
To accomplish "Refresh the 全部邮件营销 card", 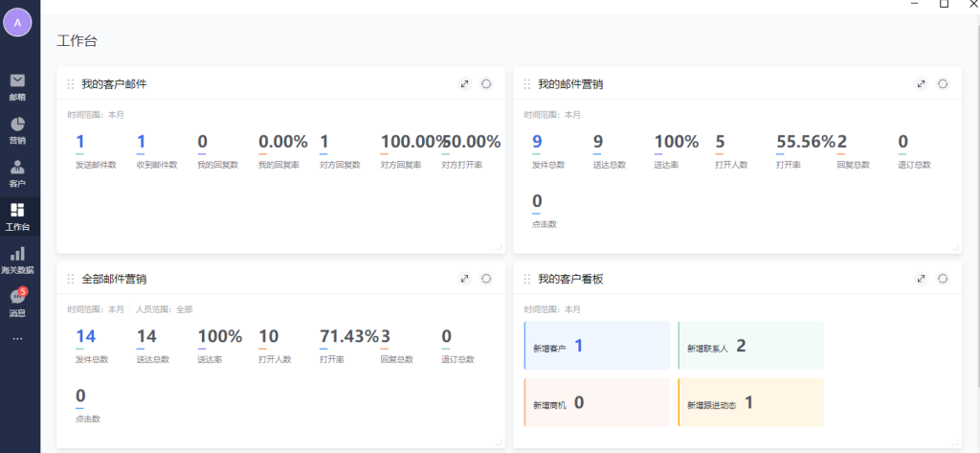I will tap(486, 279).
